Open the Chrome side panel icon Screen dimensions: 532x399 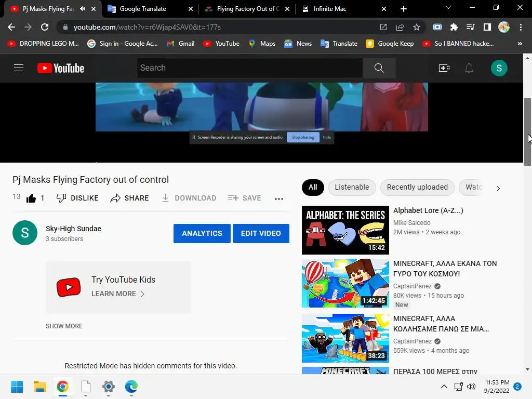487,27
